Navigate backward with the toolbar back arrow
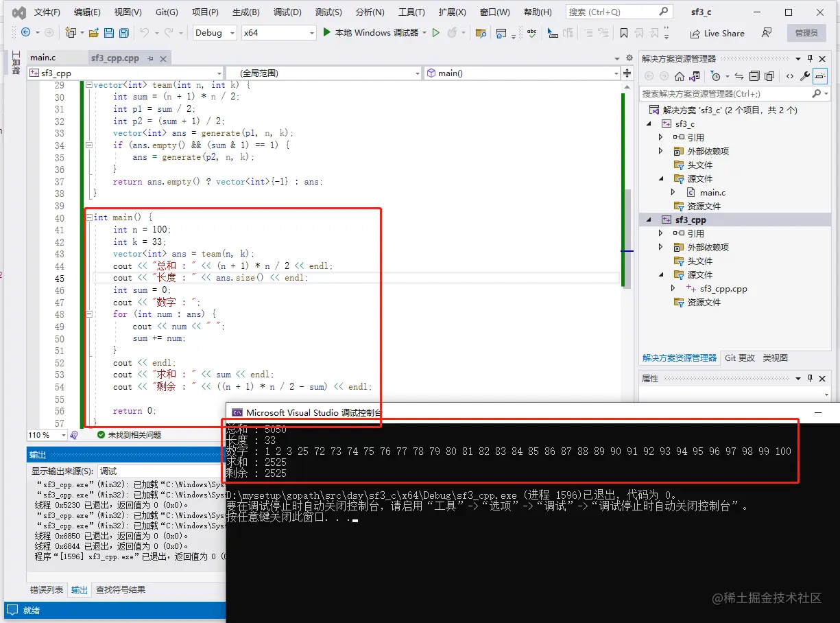The image size is (840, 623). click(25, 32)
